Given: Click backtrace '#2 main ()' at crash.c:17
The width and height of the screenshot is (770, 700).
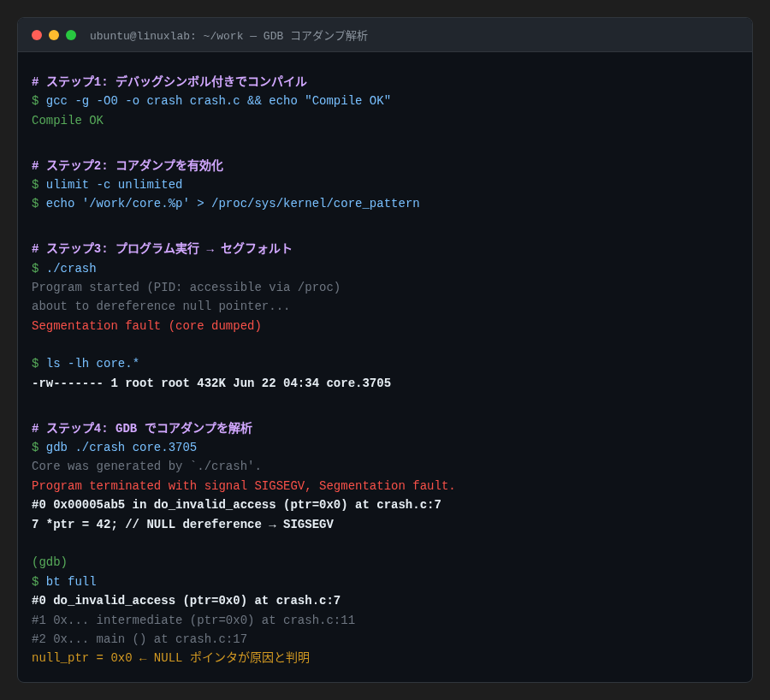Looking at the screenshot, I should pos(139,639).
